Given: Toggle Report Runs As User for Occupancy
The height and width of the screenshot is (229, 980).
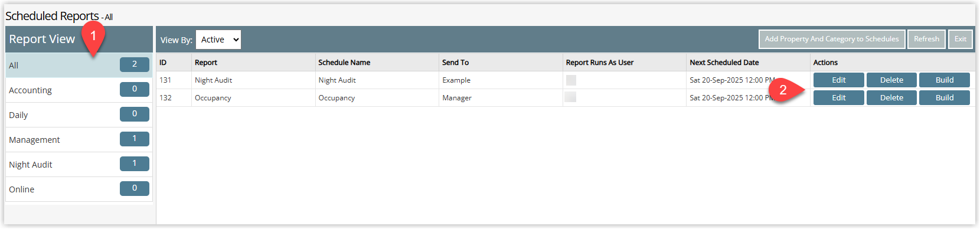Looking at the screenshot, I should pyautogui.click(x=570, y=97).
